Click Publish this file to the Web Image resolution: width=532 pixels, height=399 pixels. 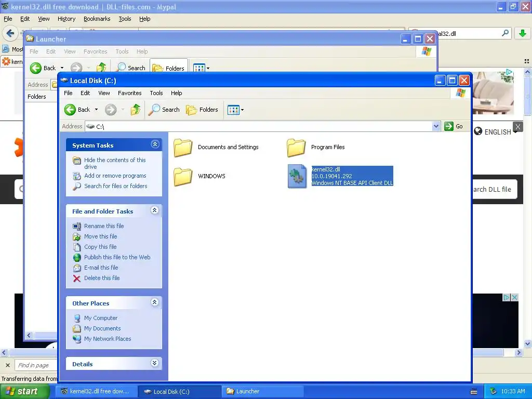point(117,257)
